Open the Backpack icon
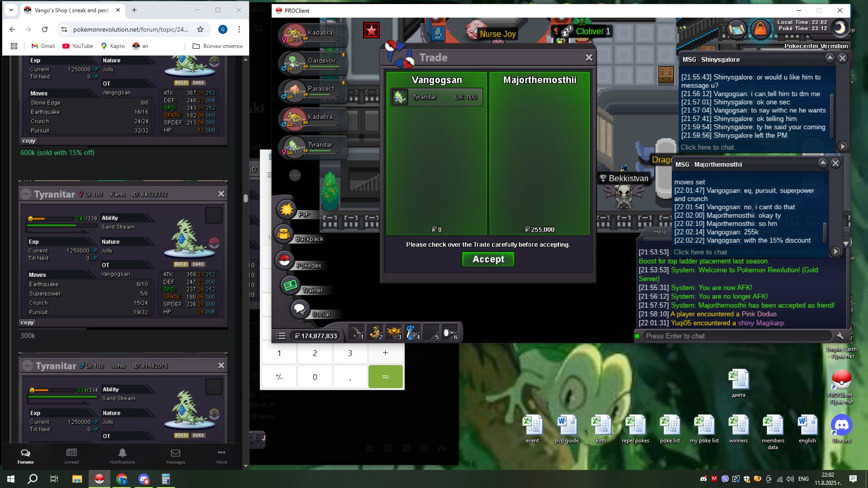 [284, 234]
